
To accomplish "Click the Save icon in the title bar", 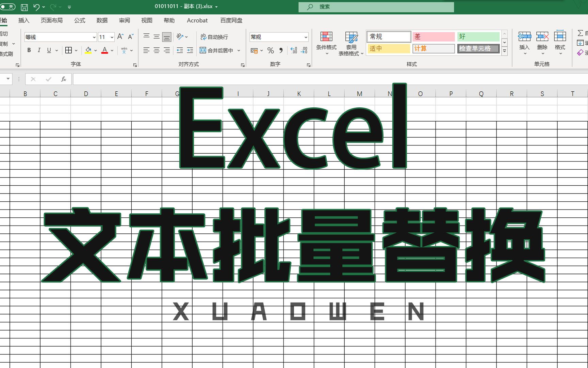I will 24,7.
